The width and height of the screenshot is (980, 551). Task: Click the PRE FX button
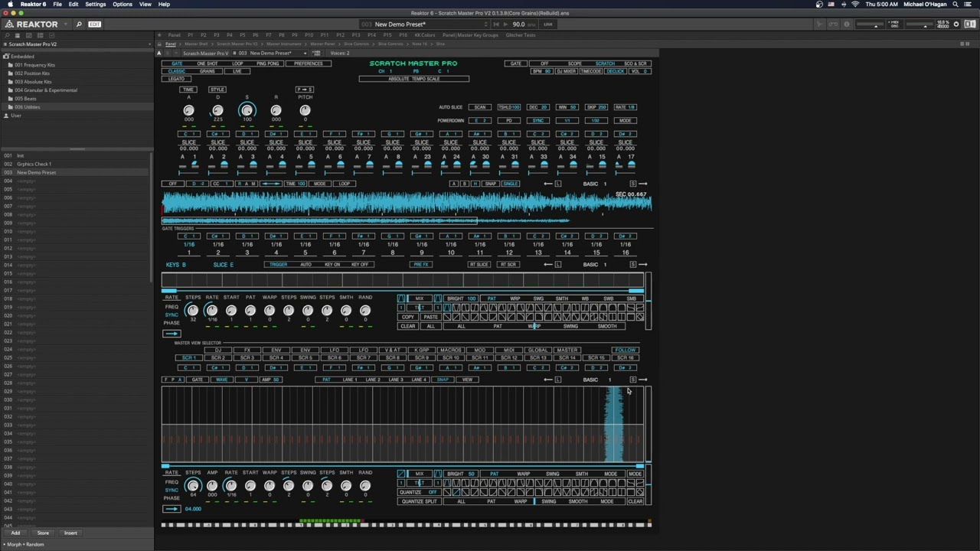420,265
